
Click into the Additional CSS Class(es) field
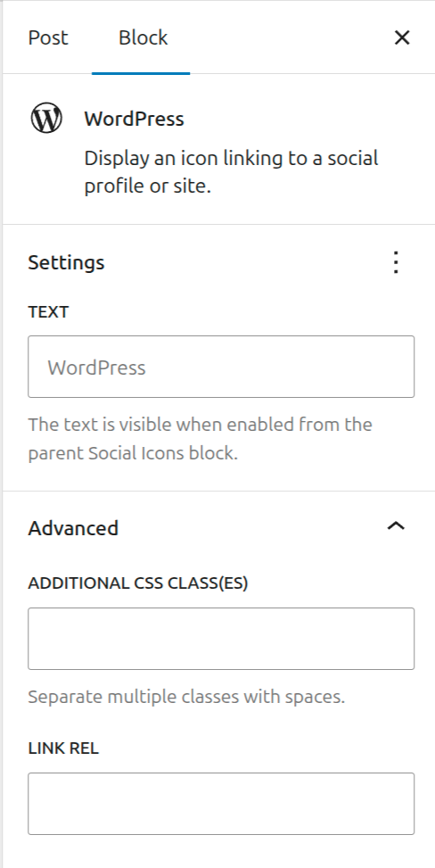tap(221, 638)
